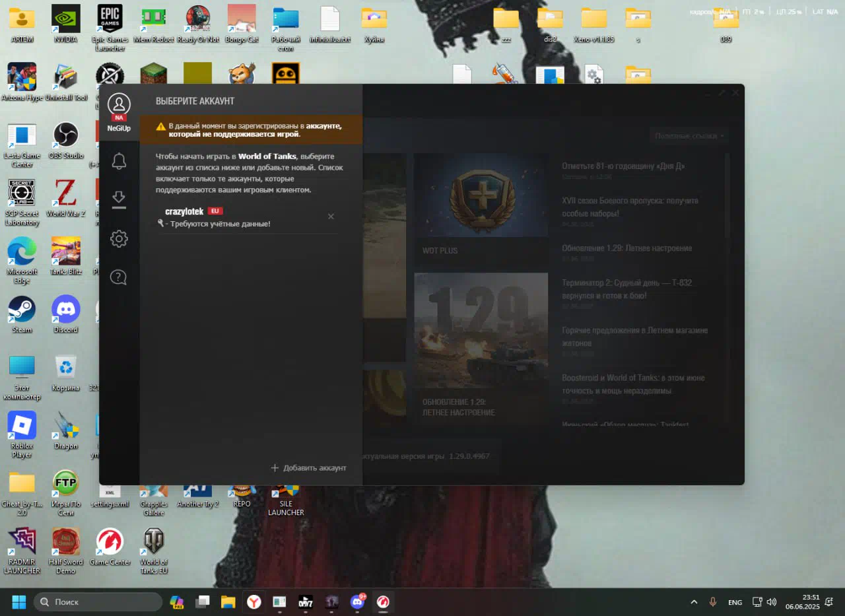Select the Mem Reduct desktop icon
This screenshot has height=616, width=845.
(x=154, y=25)
